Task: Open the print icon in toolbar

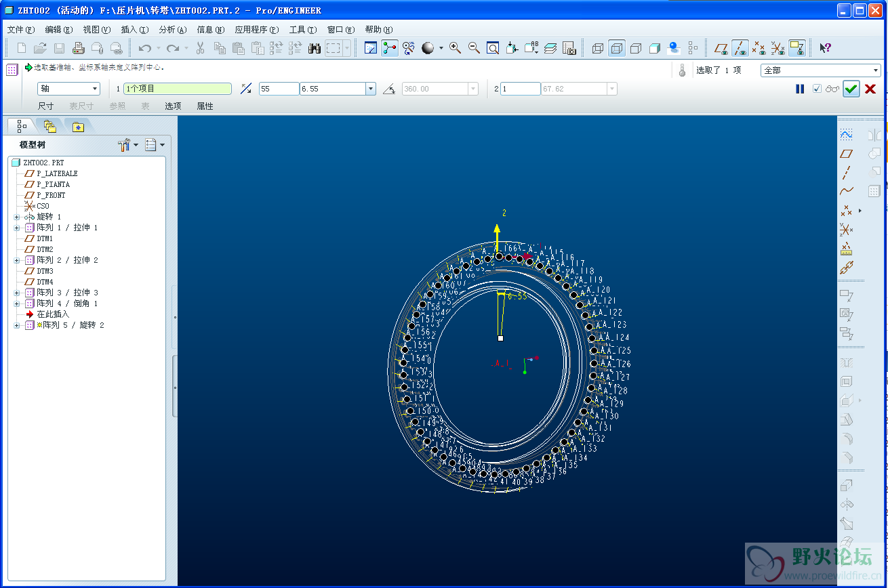Action: coord(78,48)
